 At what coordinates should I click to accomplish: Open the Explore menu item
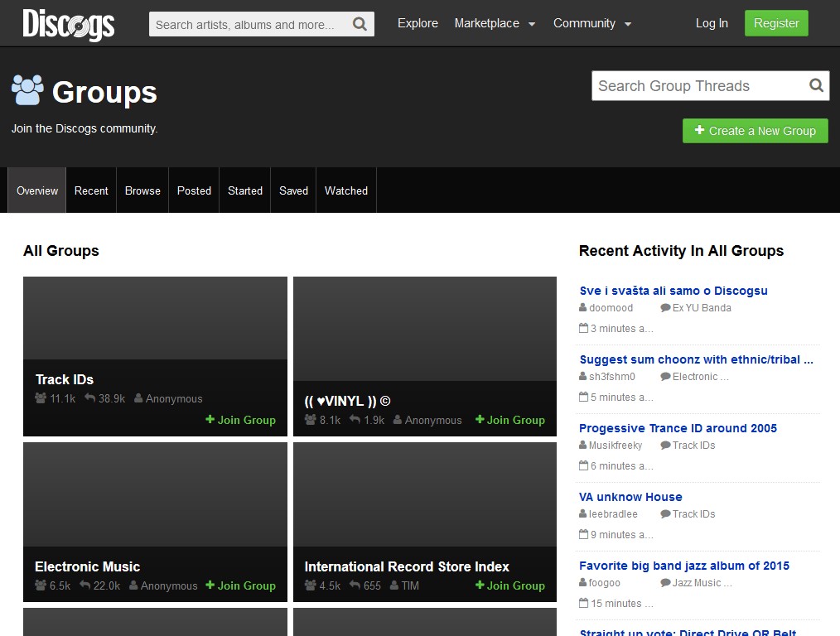point(418,23)
